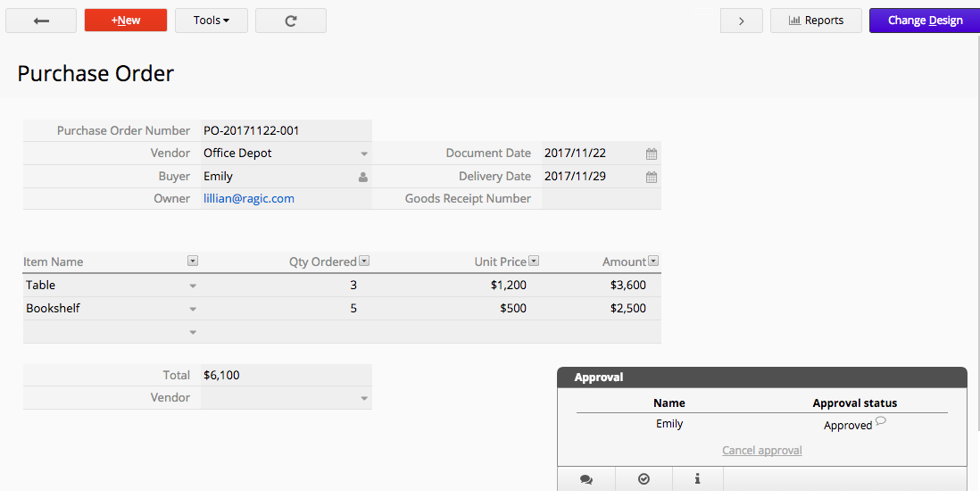The image size is (980, 498).
Task: Click the refresh icon button
Action: (290, 21)
